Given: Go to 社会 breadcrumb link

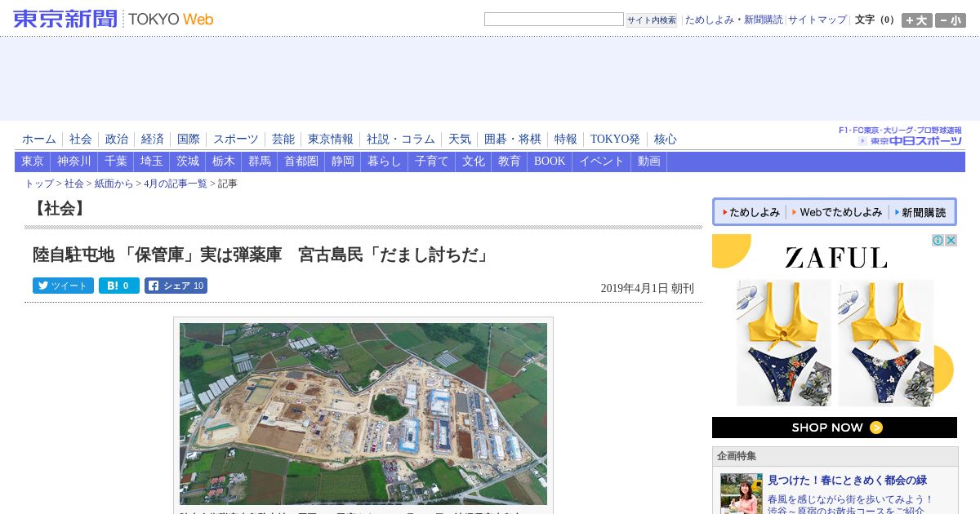Looking at the screenshot, I should 74,184.
